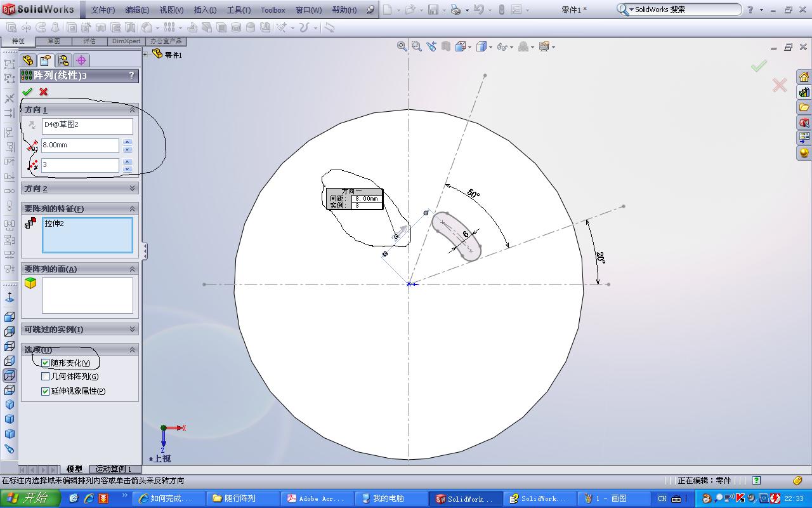This screenshot has height=508, width=812.
Task: Open the Toolbox menu
Action: 273,10
